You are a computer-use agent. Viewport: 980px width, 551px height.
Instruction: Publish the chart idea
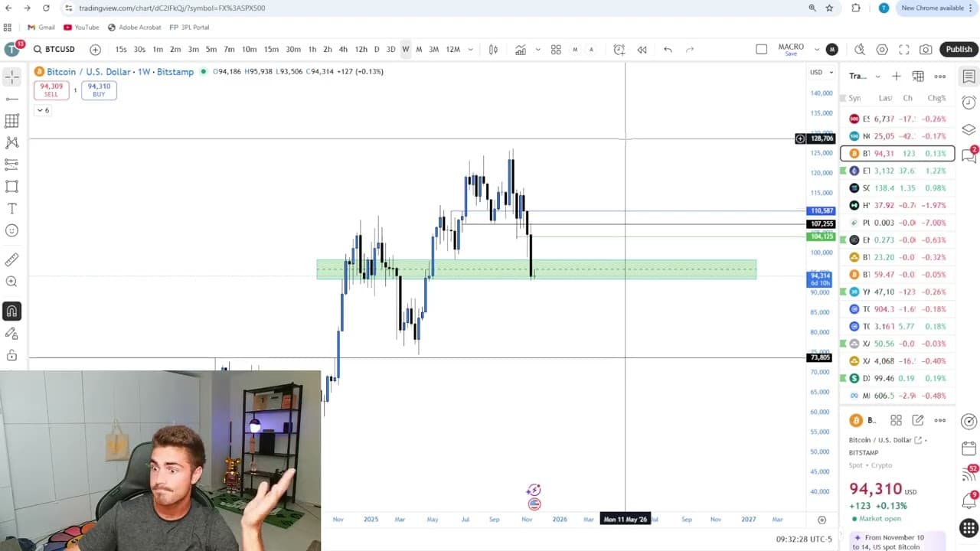pyautogui.click(x=959, y=50)
